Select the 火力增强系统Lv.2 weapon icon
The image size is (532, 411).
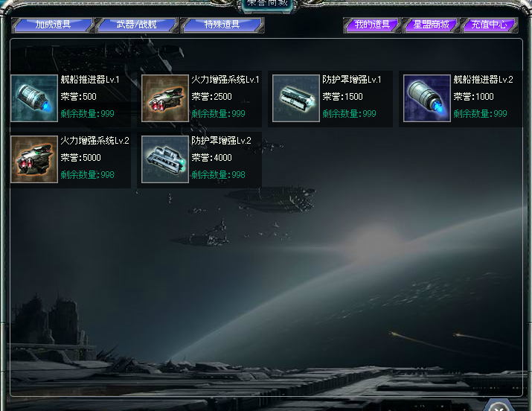34,159
